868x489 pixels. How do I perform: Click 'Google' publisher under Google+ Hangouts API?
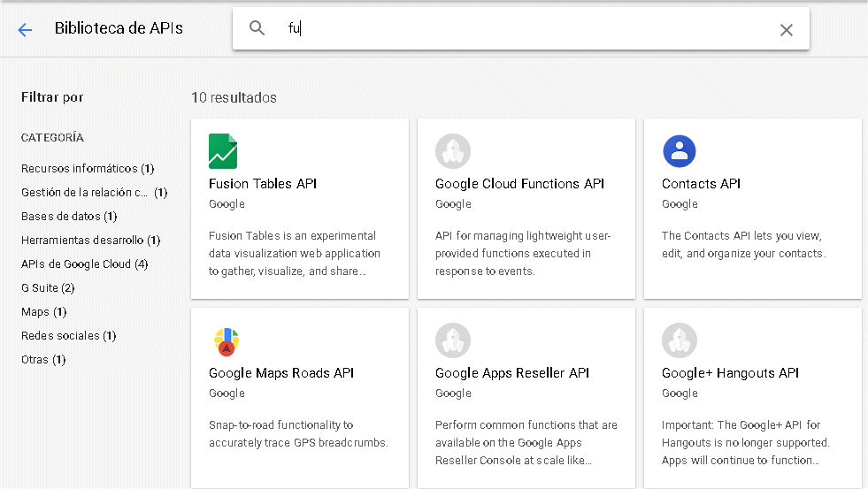(680, 393)
